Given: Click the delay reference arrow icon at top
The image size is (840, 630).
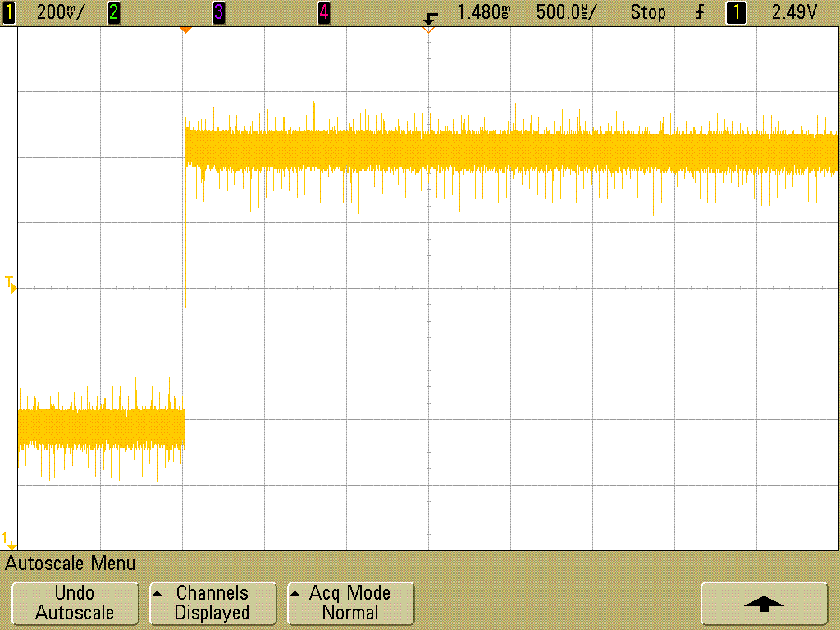Looking at the screenshot, I should click(x=430, y=19).
